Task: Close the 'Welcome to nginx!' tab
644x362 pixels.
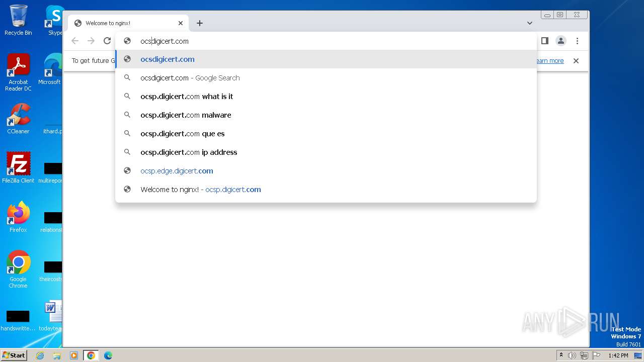Action: coord(181,23)
